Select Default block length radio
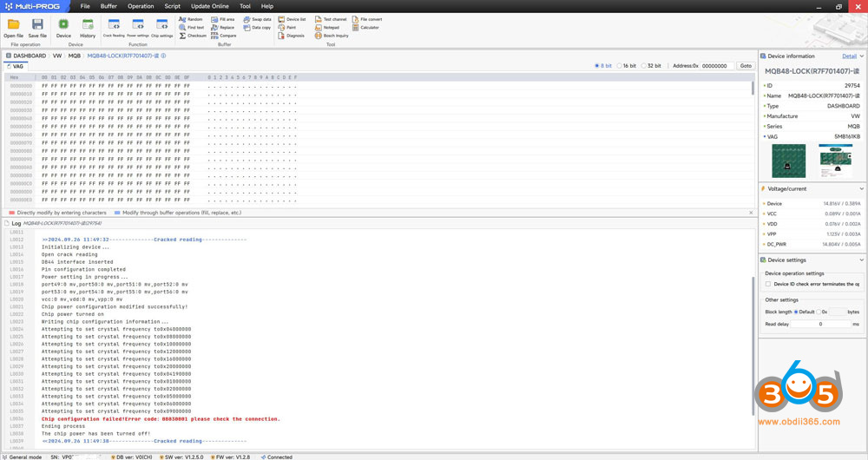The height and width of the screenshot is (460, 868). tap(796, 312)
